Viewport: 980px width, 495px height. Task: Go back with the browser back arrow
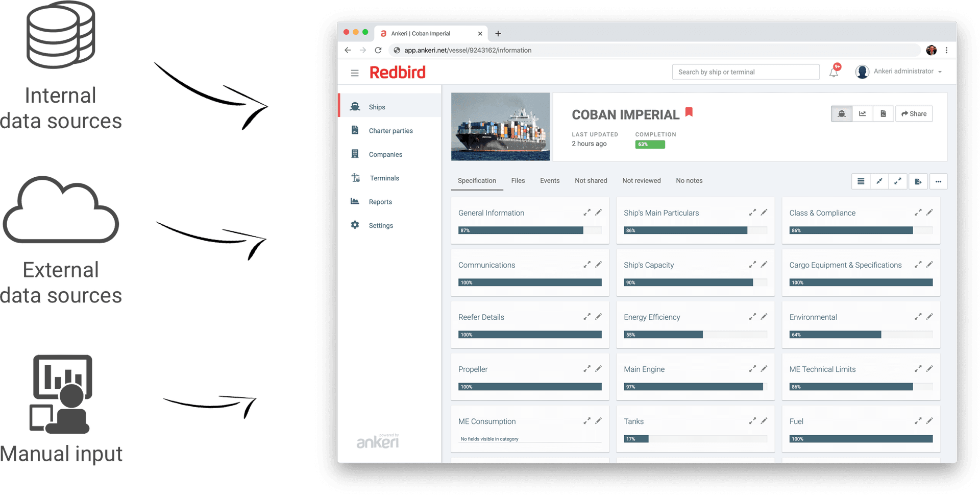pyautogui.click(x=348, y=50)
